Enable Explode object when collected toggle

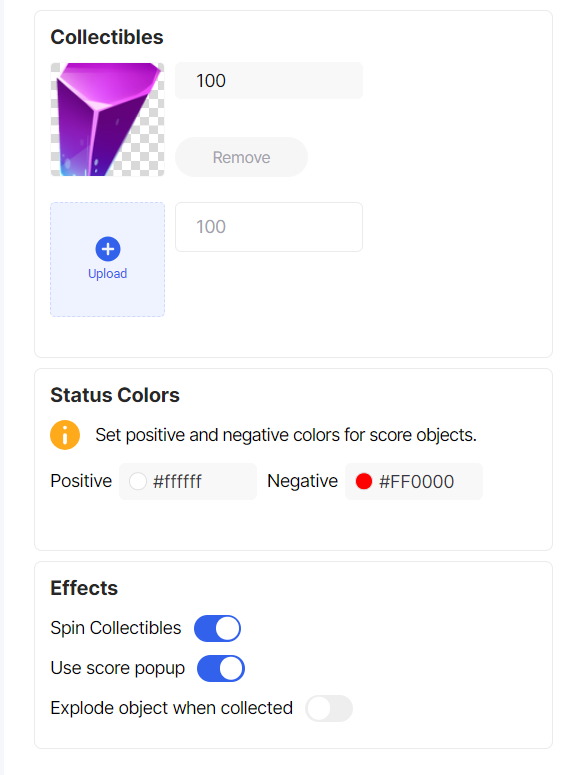point(329,708)
